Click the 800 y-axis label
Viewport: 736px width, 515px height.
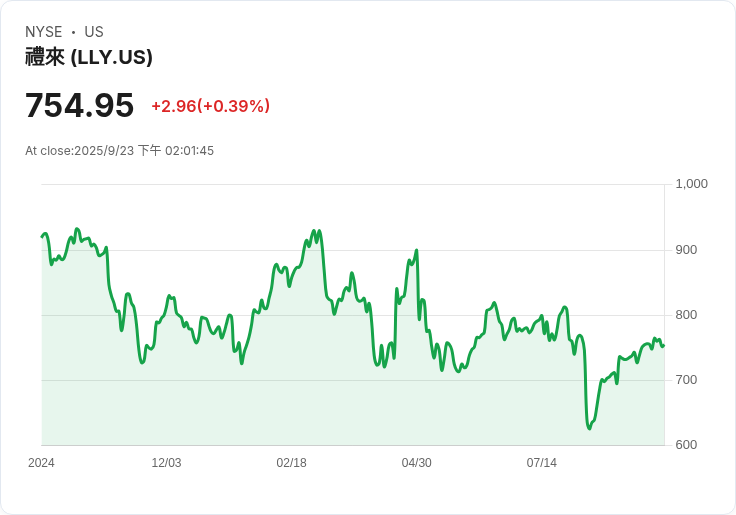[x=686, y=315]
